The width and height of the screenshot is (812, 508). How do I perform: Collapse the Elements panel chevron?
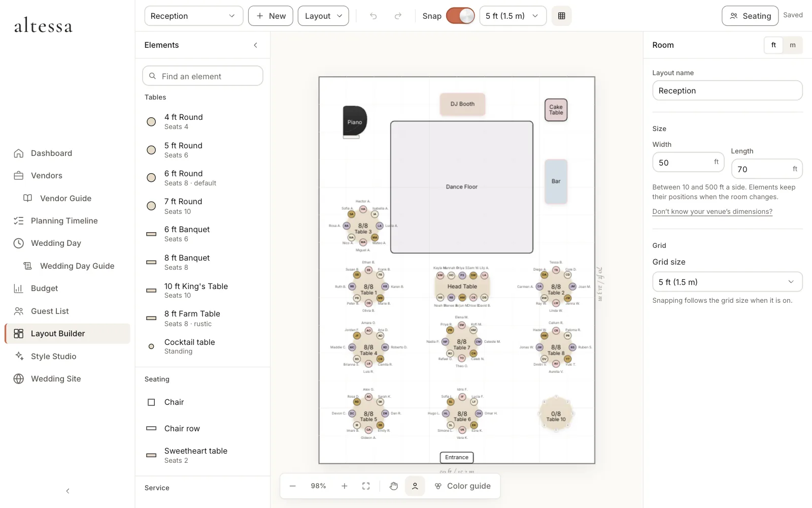(255, 45)
